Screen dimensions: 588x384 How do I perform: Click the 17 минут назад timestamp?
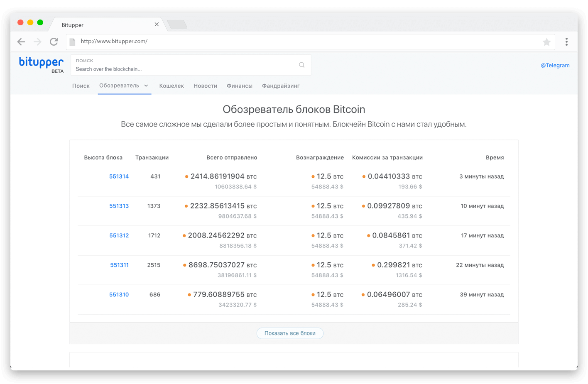[x=483, y=235]
